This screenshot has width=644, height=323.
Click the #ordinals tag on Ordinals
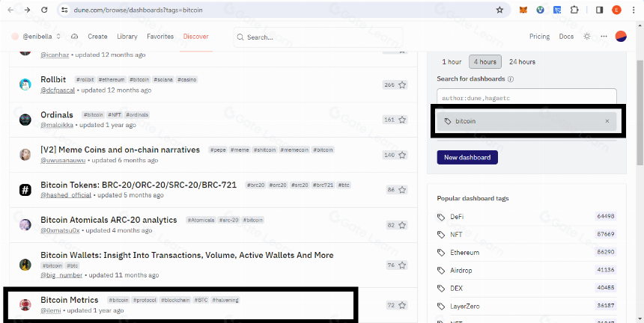pyautogui.click(x=137, y=115)
